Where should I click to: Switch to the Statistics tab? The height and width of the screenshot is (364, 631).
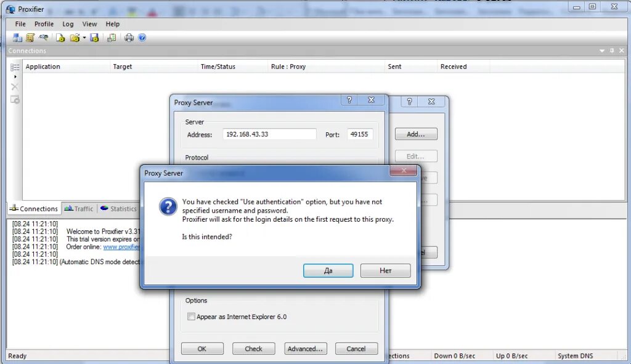(x=119, y=209)
